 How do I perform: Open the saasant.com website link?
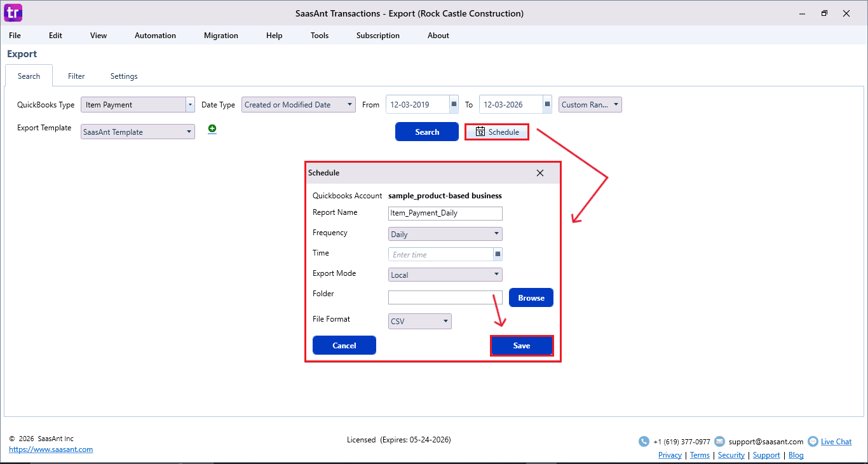(51, 449)
